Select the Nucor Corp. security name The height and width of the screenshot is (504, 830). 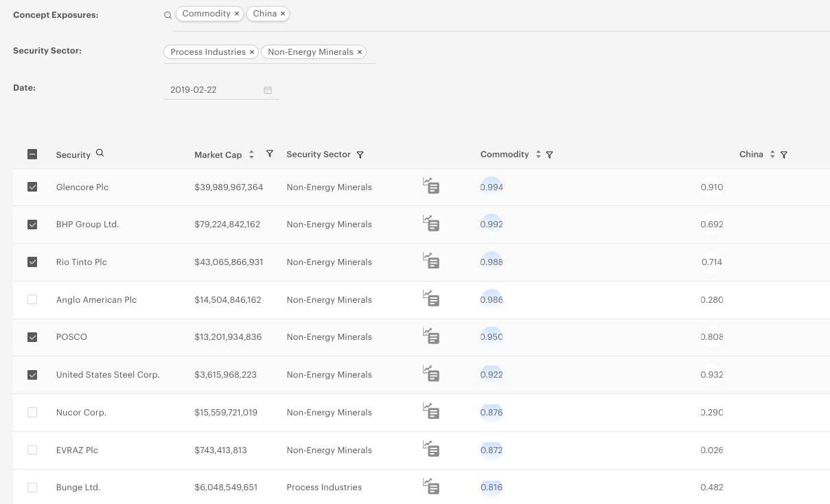81,413
